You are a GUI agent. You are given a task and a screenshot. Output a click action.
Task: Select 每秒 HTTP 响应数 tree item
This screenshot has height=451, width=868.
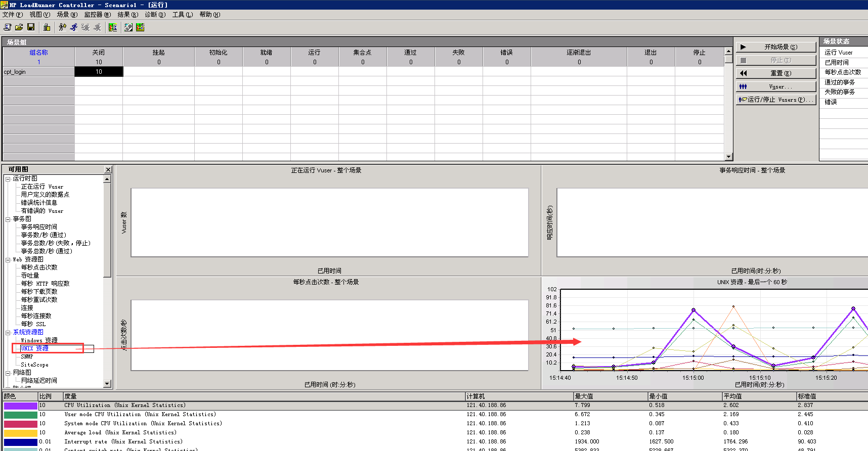(45, 284)
